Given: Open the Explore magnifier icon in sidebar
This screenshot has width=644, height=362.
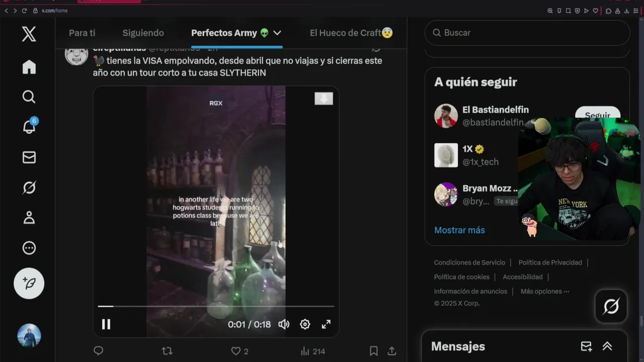Looking at the screenshot, I should tap(29, 97).
